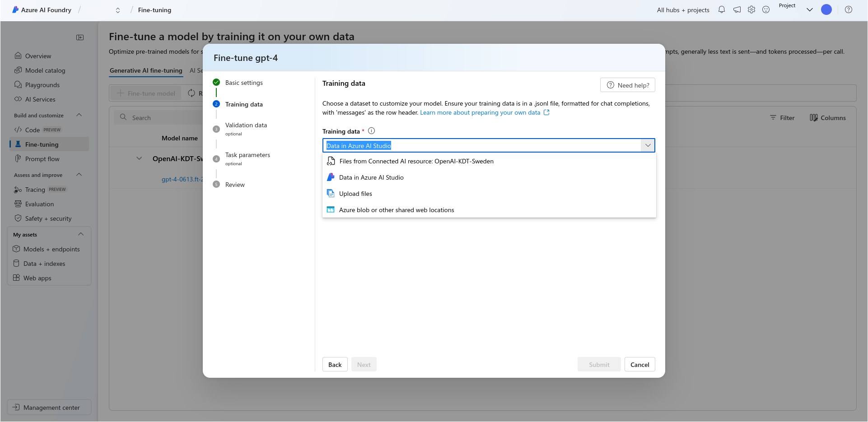Click the Azure AI Foundry logo
The image size is (868, 422).
[15, 9]
